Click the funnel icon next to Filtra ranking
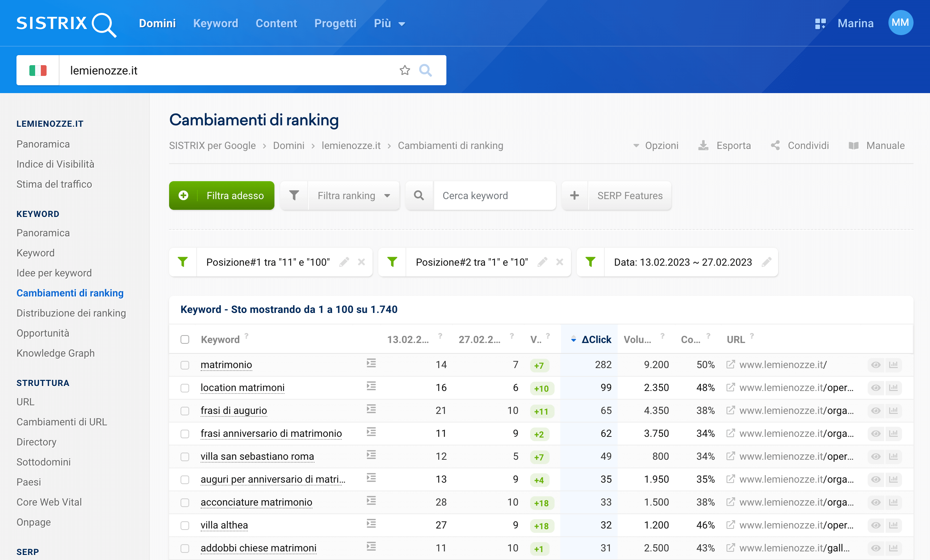Screen dimensions: 930x560 [x=294, y=195]
